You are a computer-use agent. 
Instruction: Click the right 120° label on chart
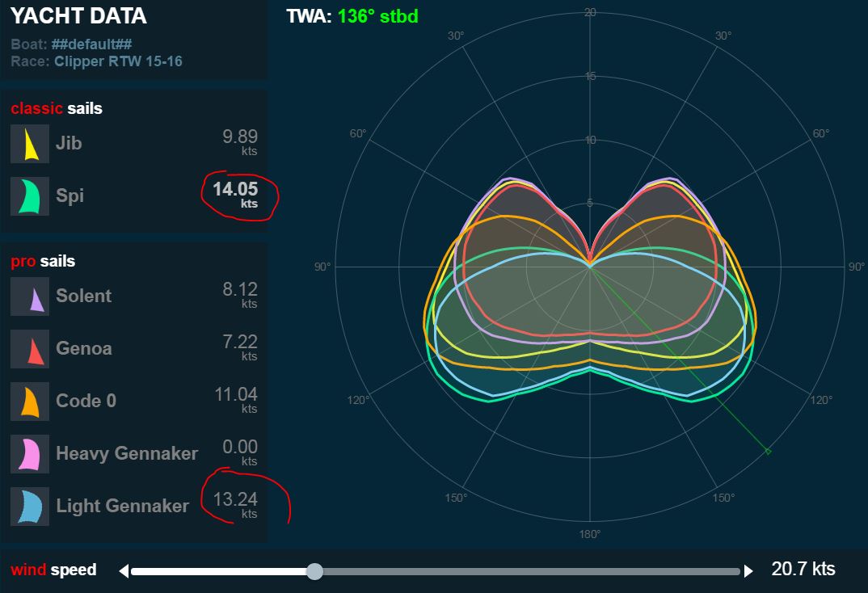(x=821, y=400)
